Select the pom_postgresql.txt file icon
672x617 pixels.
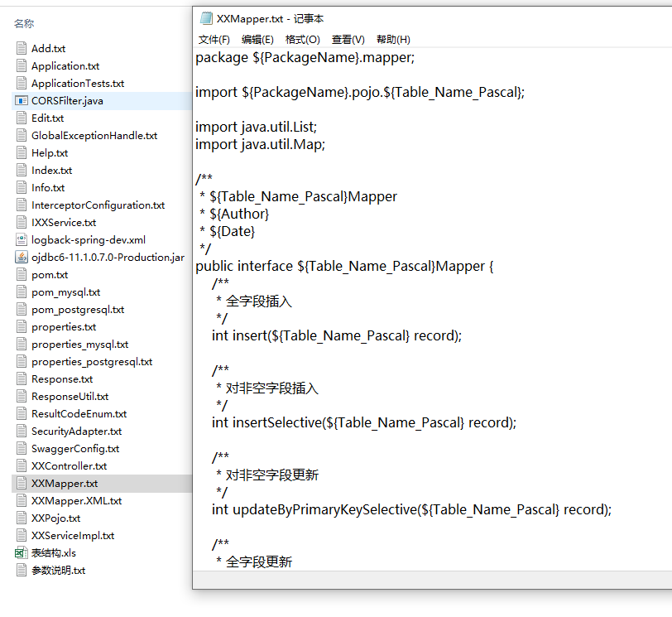pos(22,309)
